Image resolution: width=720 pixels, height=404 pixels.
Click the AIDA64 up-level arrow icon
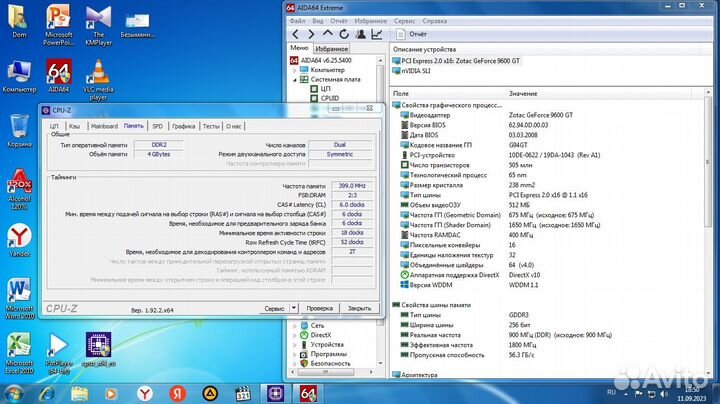coord(327,34)
